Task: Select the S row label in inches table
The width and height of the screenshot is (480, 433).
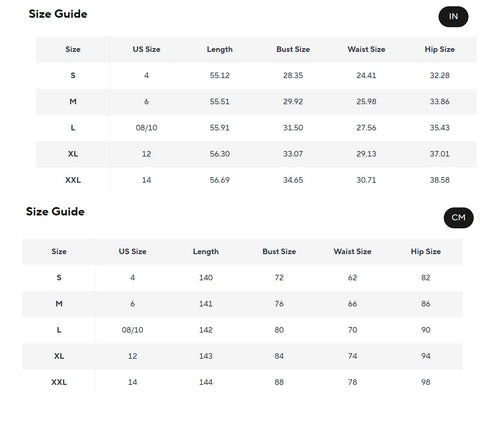Action: (x=73, y=75)
